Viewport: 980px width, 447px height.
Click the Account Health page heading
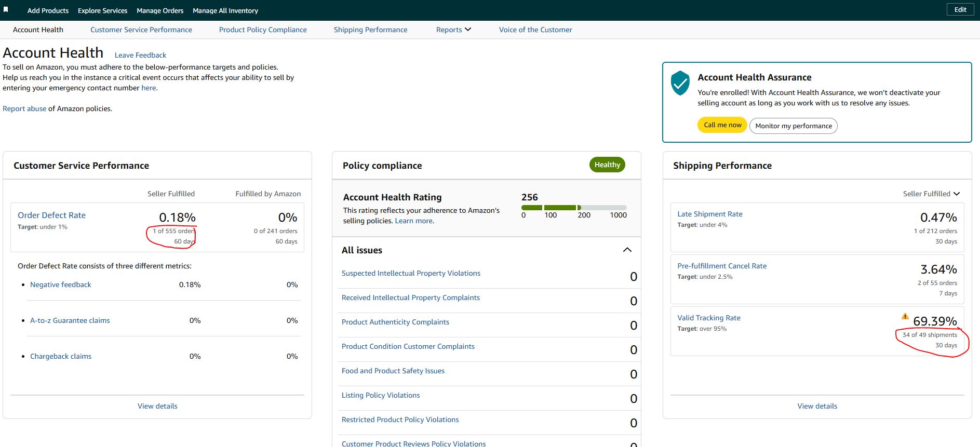[53, 53]
